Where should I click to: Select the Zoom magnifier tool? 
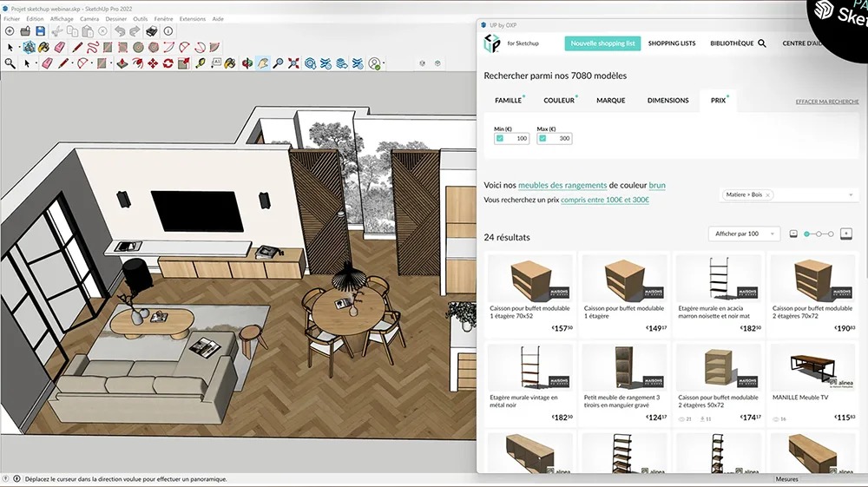pos(278,63)
